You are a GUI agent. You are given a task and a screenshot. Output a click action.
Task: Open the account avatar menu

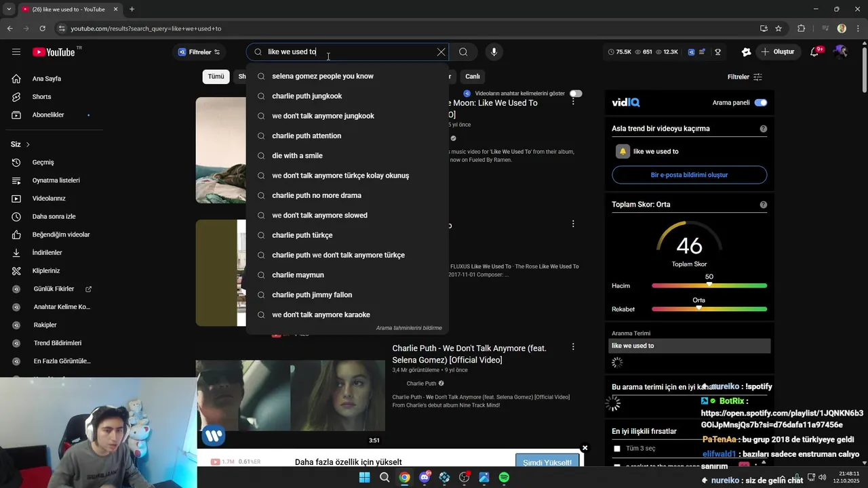coord(841,52)
